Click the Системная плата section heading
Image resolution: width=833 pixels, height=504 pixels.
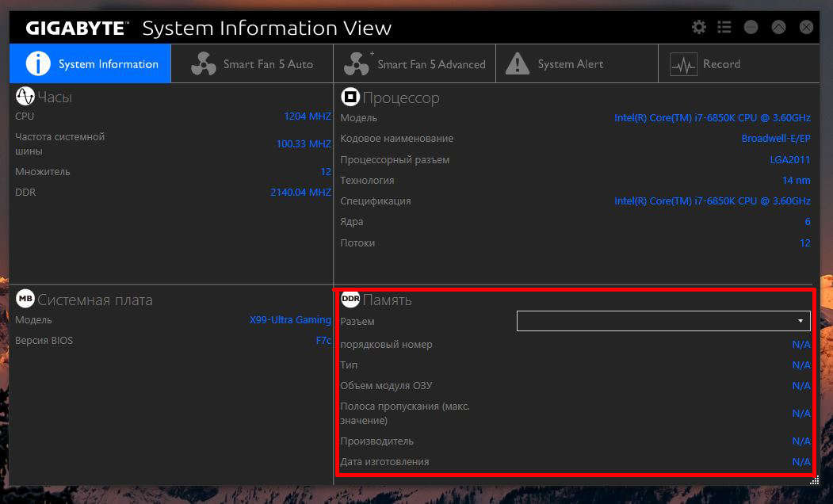pyautogui.click(x=95, y=300)
